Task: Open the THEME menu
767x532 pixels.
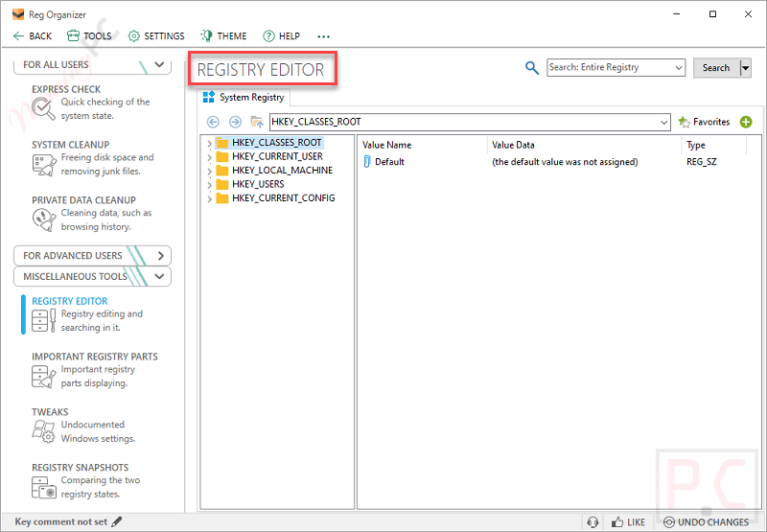Action: coord(224,36)
